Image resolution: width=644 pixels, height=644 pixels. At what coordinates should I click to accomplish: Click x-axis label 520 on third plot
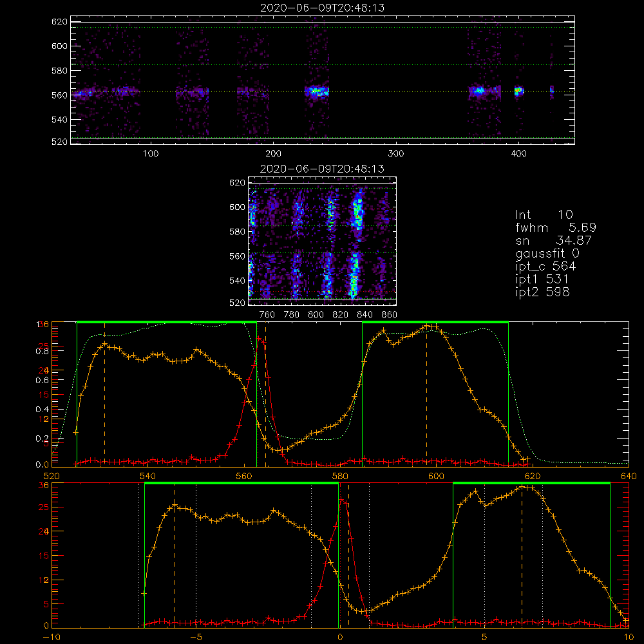coord(52,477)
